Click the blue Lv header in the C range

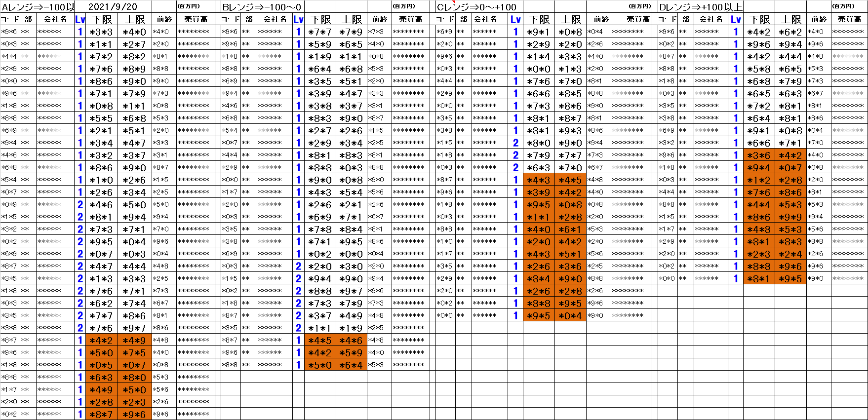pyautogui.click(x=516, y=19)
